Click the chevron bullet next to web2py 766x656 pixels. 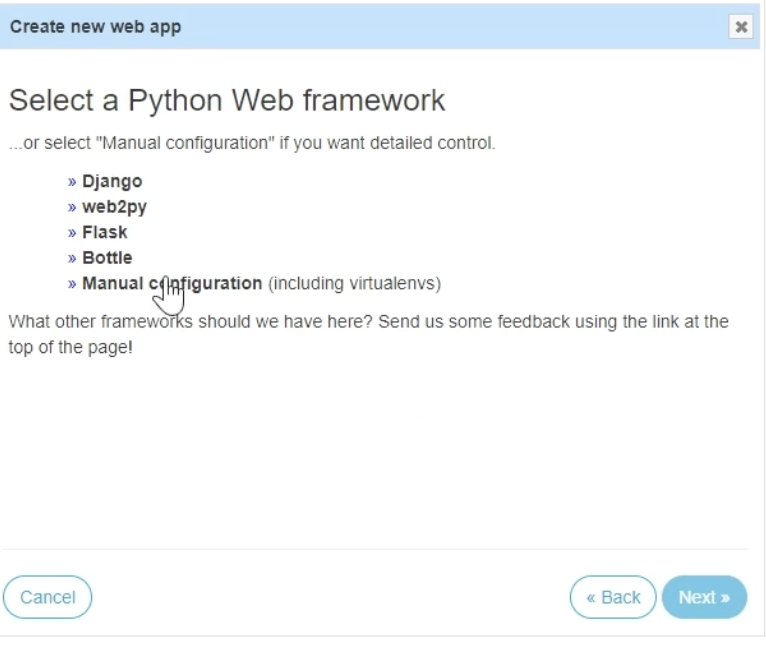[x=72, y=208]
